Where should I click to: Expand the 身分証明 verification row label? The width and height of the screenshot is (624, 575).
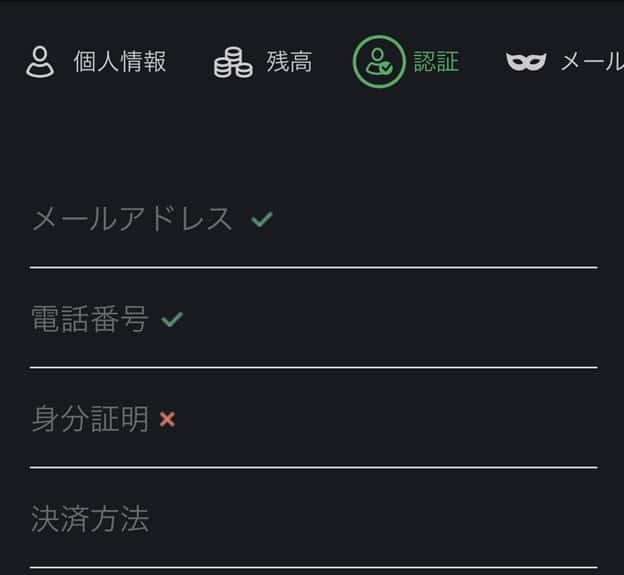pos(90,420)
